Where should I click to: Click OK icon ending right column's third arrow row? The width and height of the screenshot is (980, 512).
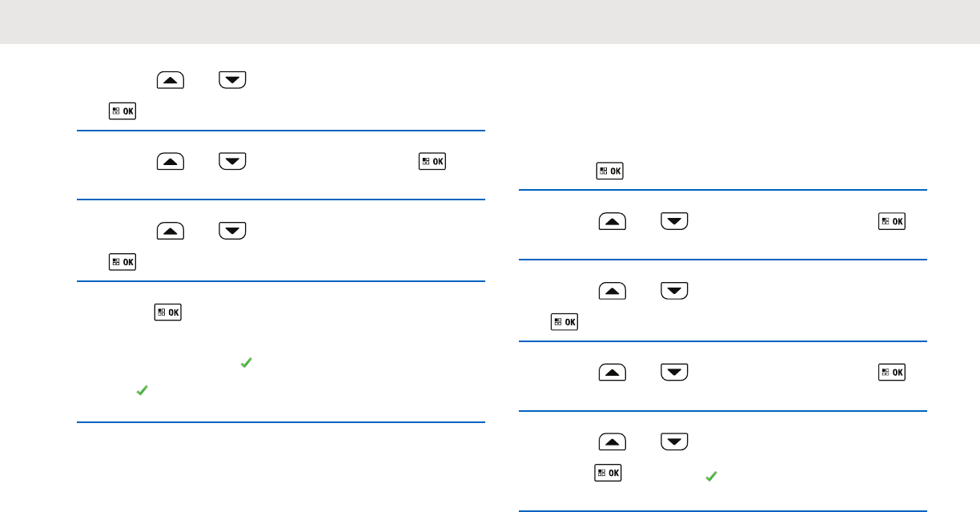tap(892, 373)
